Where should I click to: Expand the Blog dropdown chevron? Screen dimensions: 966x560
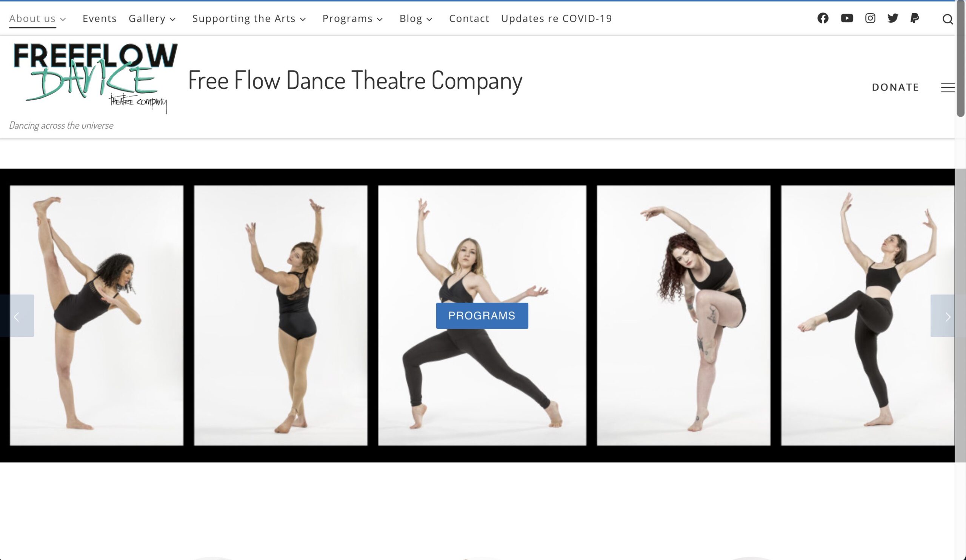click(429, 19)
